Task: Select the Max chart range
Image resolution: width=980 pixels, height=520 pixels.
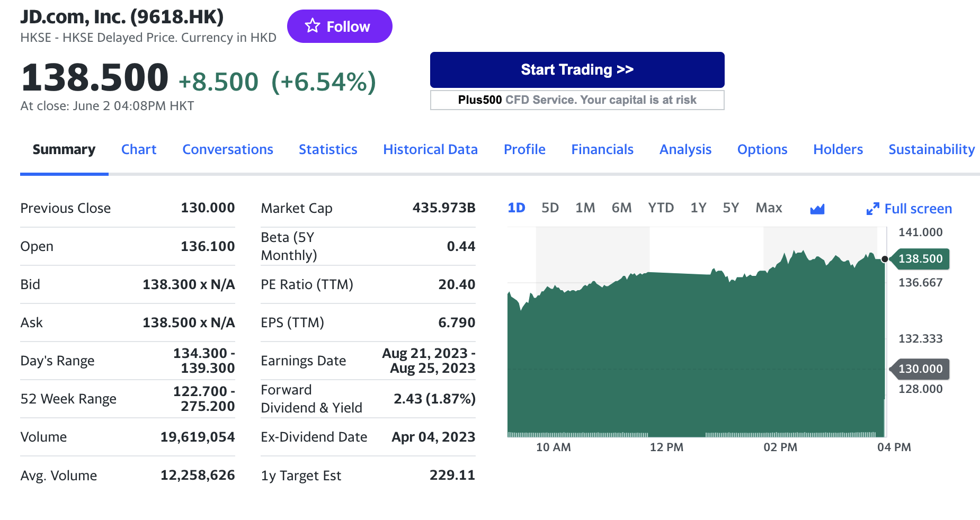Action: pyautogui.click(x=769, y=208)
